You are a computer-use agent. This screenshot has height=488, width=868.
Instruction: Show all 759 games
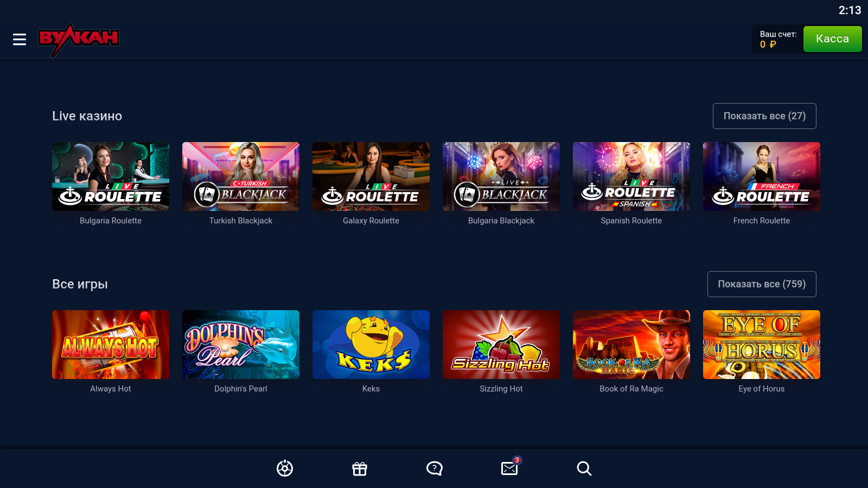point(761,284)
